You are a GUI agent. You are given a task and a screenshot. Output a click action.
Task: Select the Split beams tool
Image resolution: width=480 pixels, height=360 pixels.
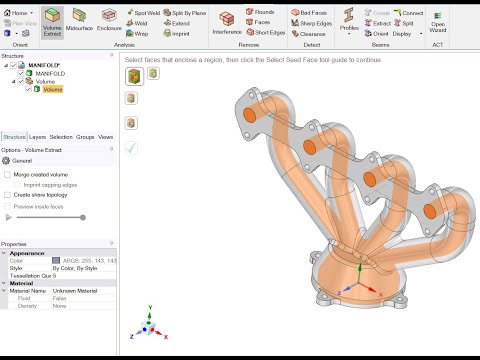pos(404,23)
